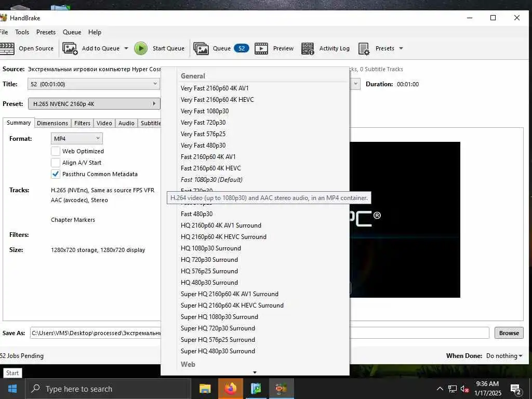Open the Queue pictures icon
The width and height of the screenshot is (532, 399).
[x=201, y=48]
